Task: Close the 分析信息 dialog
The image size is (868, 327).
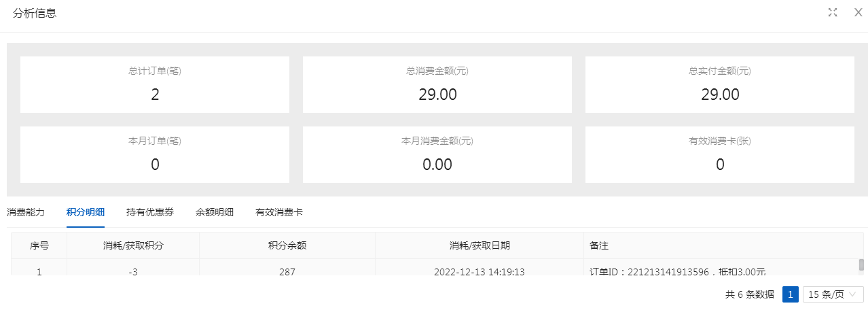Action: click(858, 12)
